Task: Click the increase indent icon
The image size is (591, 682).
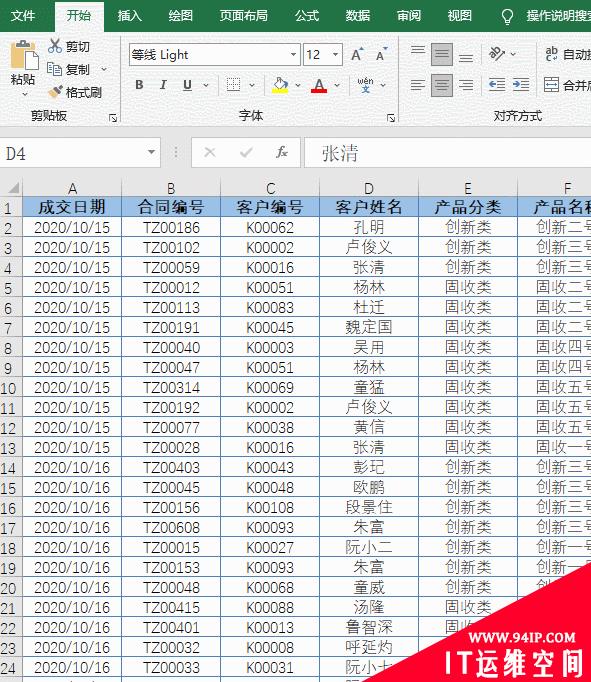Action: pyautogui.click(x=521, y=84)
